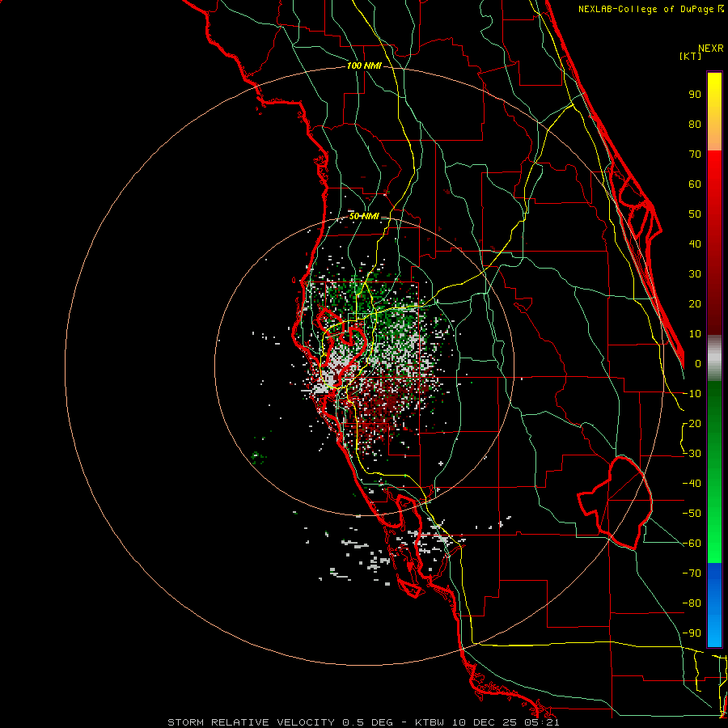Click the -40 knot scale label

pyautogui.click(x=692, y=484)
